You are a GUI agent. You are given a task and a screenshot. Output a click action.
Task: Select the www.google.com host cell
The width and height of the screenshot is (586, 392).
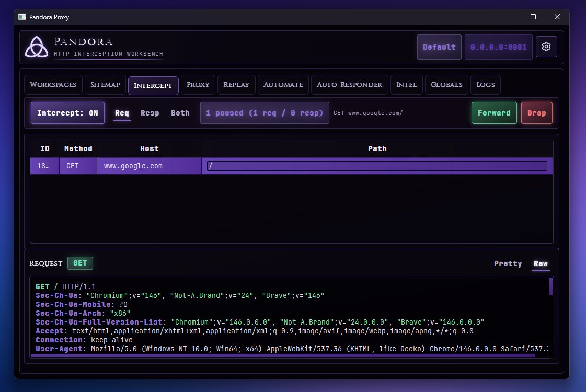pyautogui.click(x=149, y=166)
